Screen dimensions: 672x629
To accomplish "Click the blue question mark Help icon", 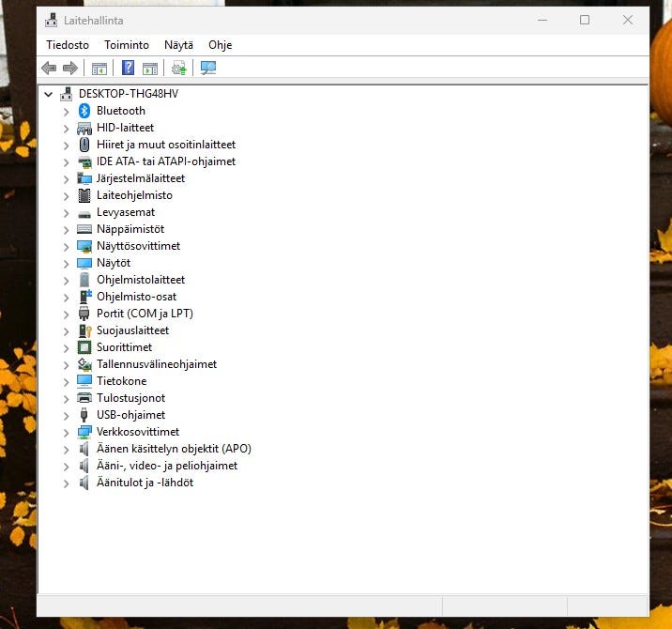I will point(128,68).
